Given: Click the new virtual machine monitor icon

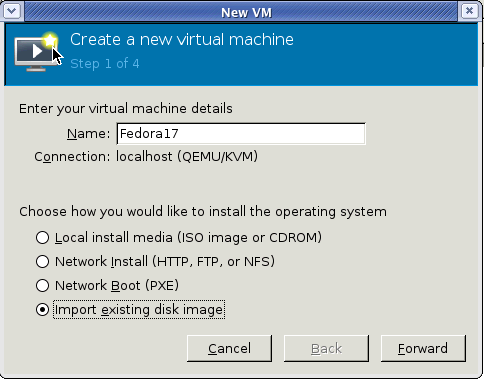Looking at the screenshot, I should 37,52.
